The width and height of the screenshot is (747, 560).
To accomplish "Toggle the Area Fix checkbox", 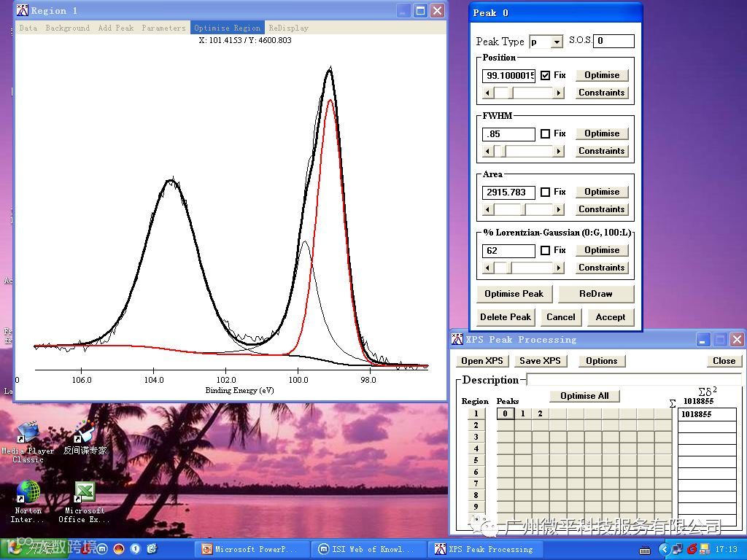I will (546, 192).
